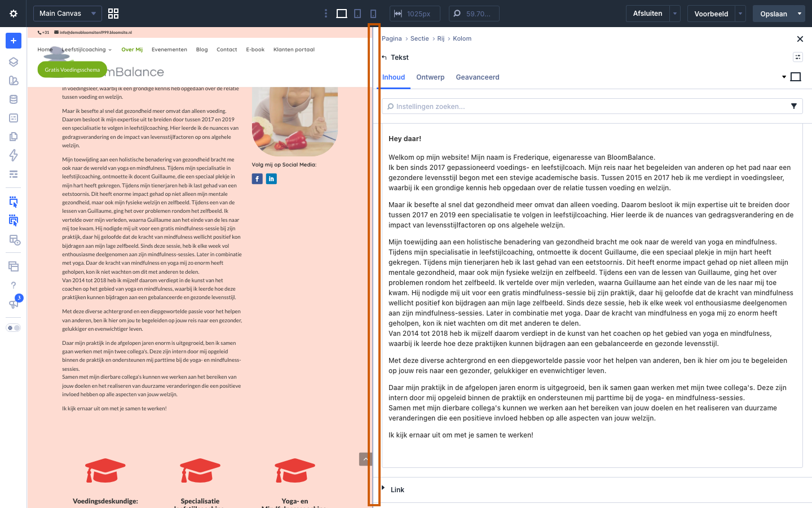The width and height of the screenshot is (812, 508).
Task: Open the small arrow dropdown beside breakpoint icon
Action: 784,77
